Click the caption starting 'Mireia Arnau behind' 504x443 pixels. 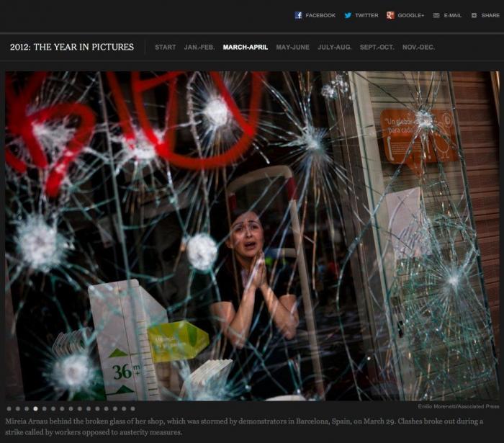pyautogui.click(x=244, y=426)
